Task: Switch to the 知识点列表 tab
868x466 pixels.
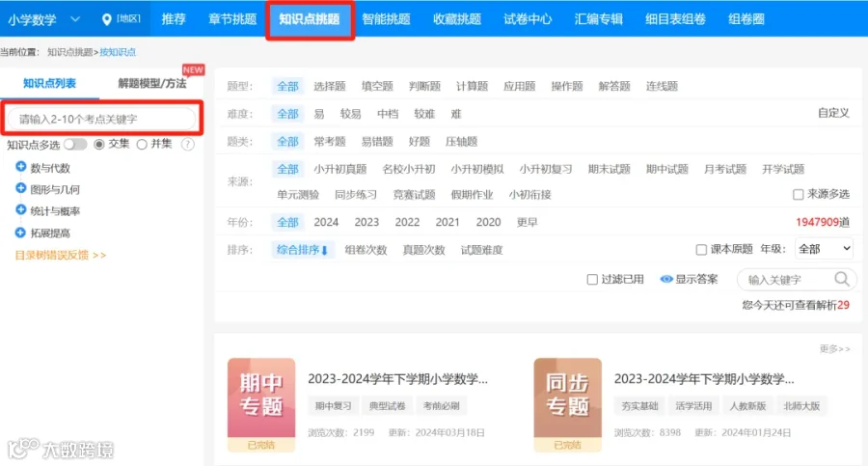Action: click(50, 84)
